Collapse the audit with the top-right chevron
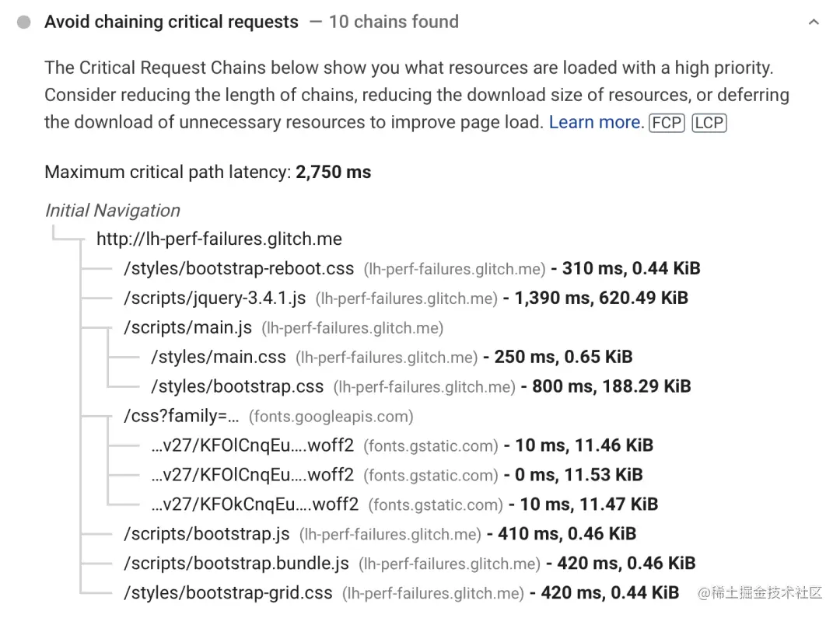840x618 pixels. [x=814, y=23]
